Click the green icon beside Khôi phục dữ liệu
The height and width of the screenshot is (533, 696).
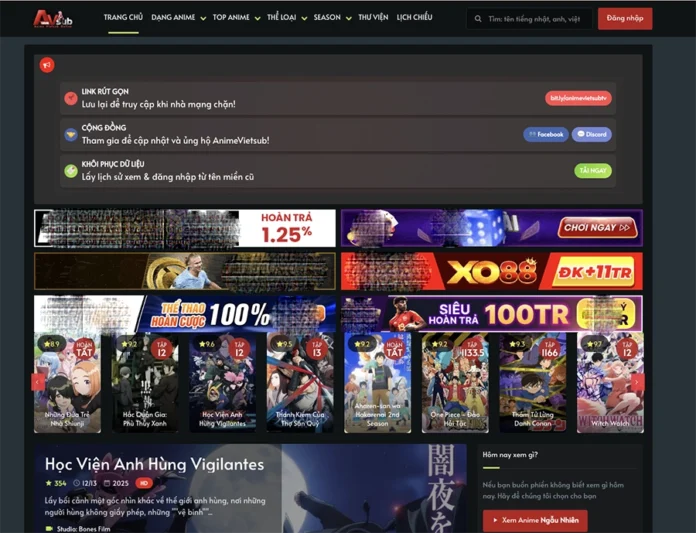[x=71, y=170]
